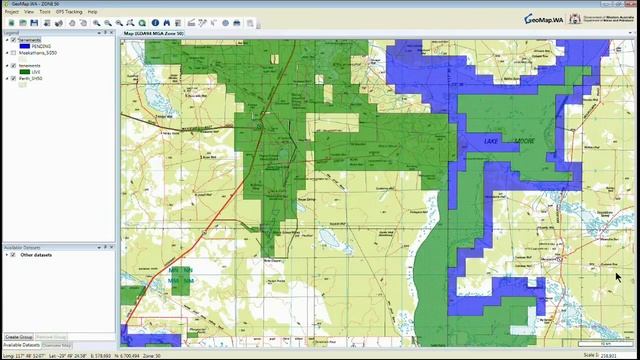Screen dimensions: 640x360
Task: Click the Perth_SH50 layer swatch
Action: coord(22,84)
